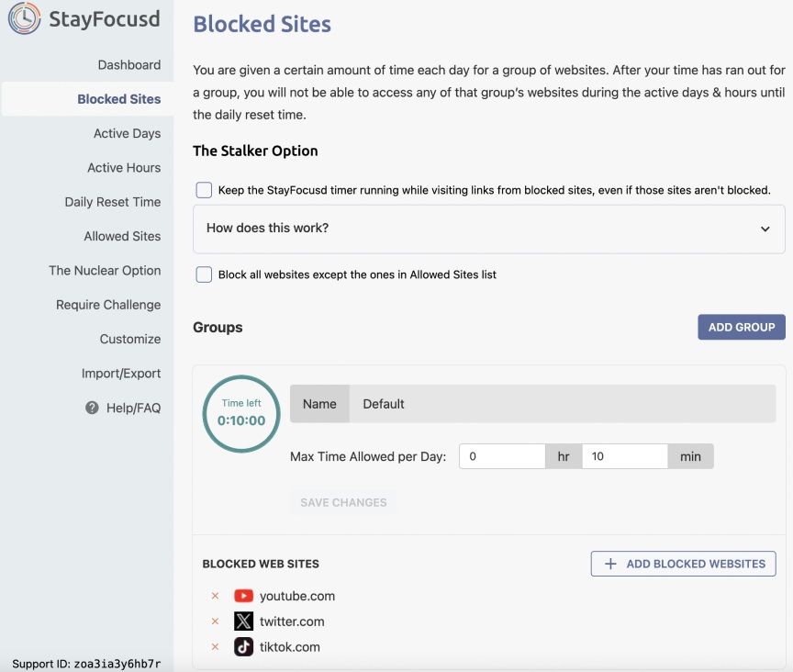Click the YouTube icon in blocked sites
The image size is (793, 672).
[243, 596]
